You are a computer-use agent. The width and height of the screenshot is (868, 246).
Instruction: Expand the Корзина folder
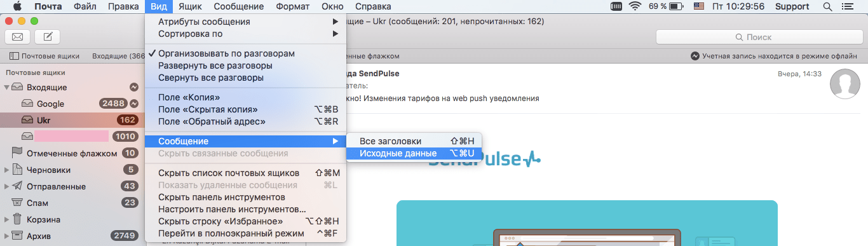point(7,219)
